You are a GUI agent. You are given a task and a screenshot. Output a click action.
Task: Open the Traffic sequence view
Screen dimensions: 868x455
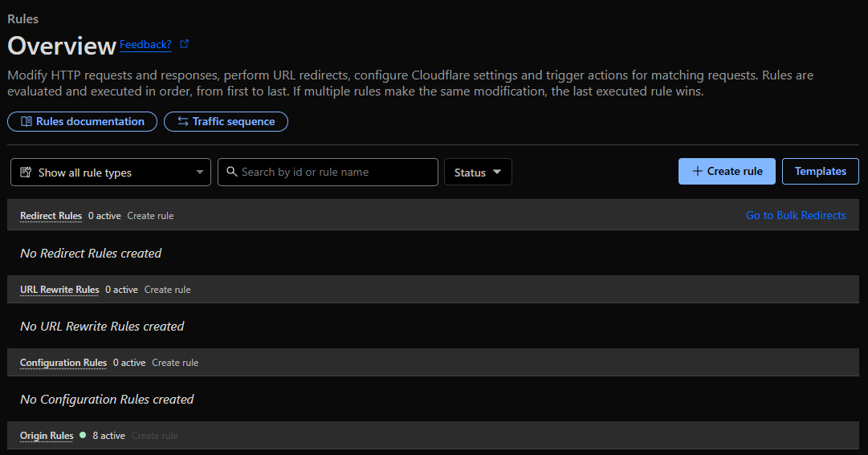(226, 122)
